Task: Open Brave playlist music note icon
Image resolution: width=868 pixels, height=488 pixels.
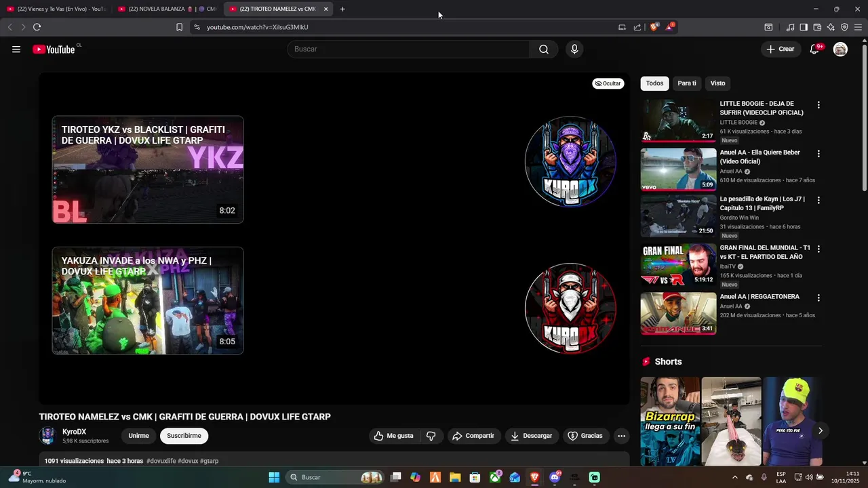Action: pyautogui.click(x=790, y=27)
